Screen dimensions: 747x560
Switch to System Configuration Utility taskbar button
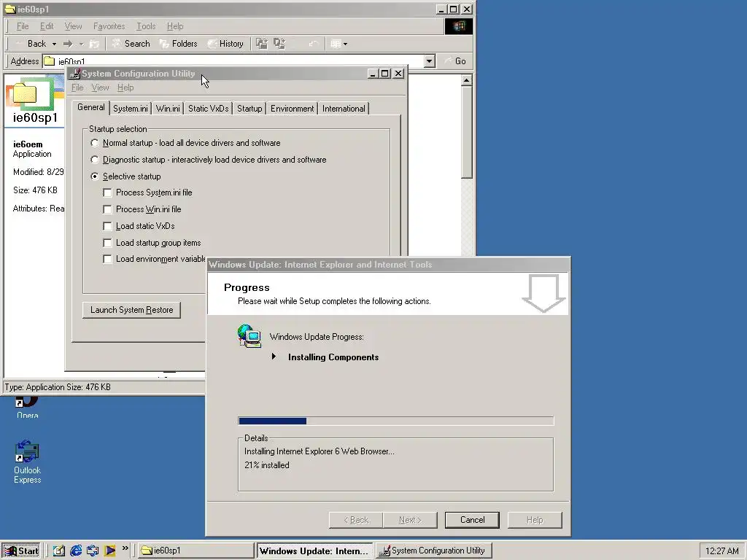(x=433, y=551)
